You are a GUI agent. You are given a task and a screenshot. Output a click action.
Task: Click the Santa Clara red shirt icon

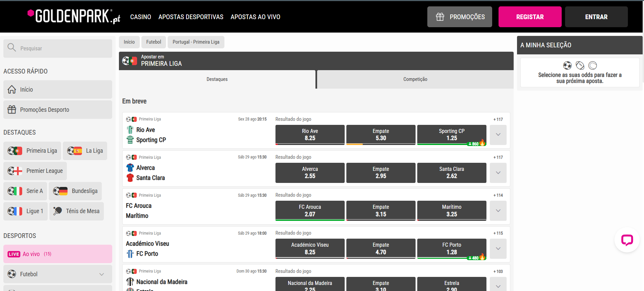click(130, 178)
